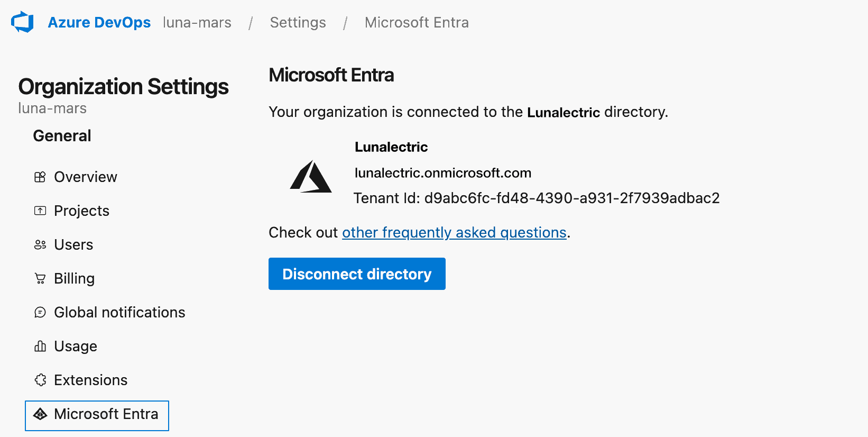Click lunalectric.onmicrosoft.com domain text

tap(443, 173)
